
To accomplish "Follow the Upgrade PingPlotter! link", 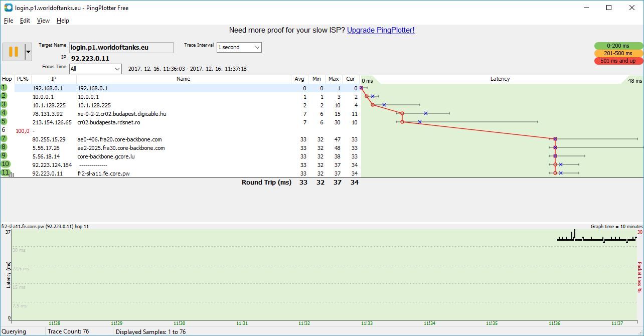I will point(381,30).
